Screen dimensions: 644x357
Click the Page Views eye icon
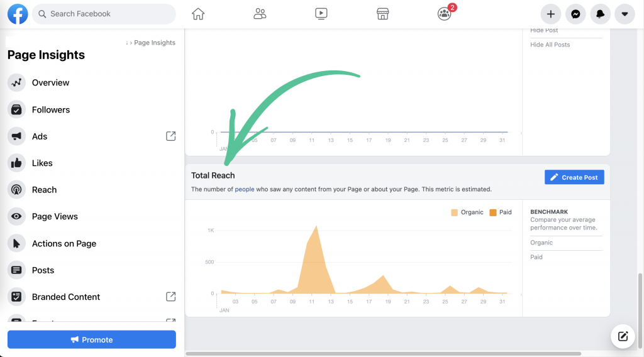(x=16, y=216)
